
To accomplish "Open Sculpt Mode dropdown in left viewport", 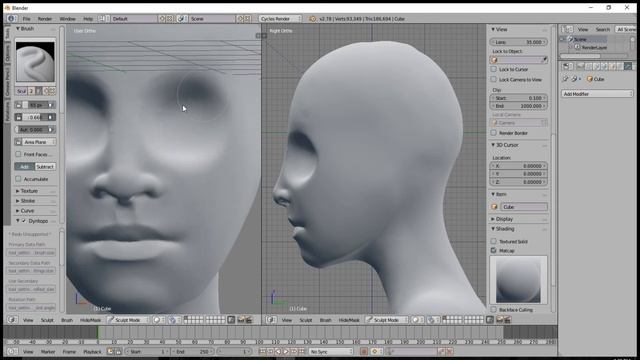I will [x=127, y=320].
